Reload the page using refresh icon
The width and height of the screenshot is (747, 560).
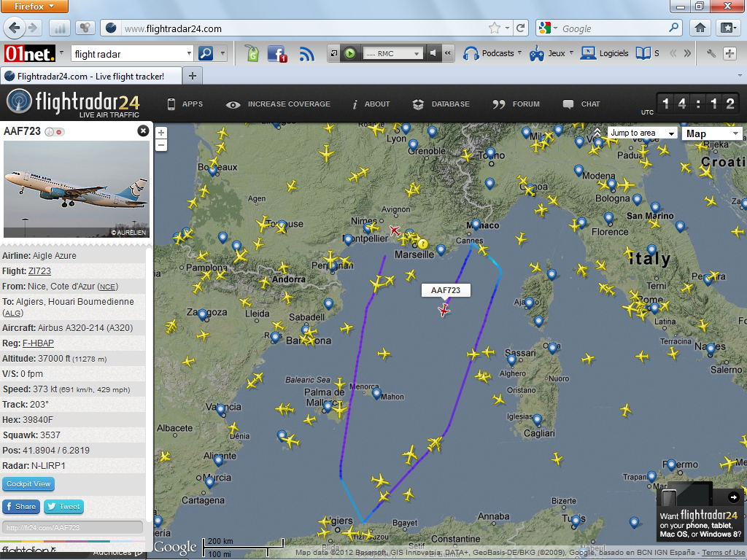(x=521, y=28)
